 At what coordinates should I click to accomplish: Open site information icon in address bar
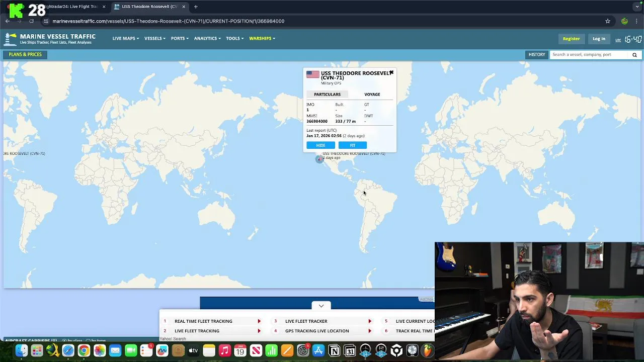click(x=46, y=21)
